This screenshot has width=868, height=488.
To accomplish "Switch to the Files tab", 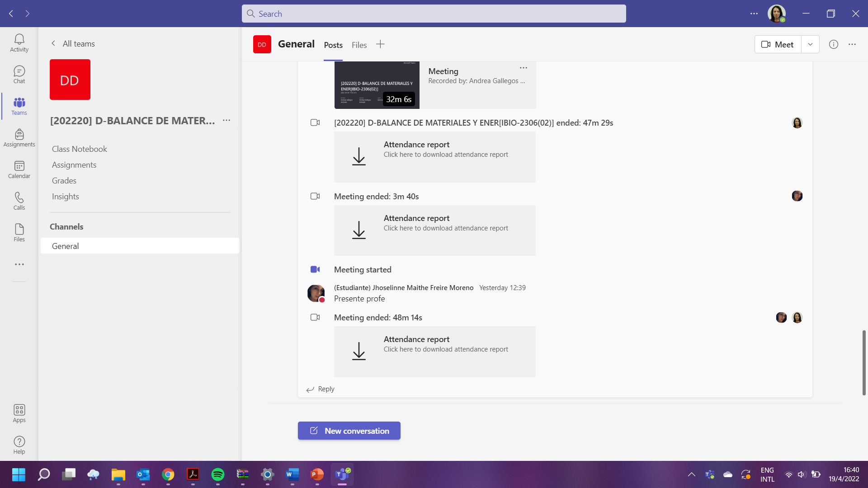I will pos(359,45).
